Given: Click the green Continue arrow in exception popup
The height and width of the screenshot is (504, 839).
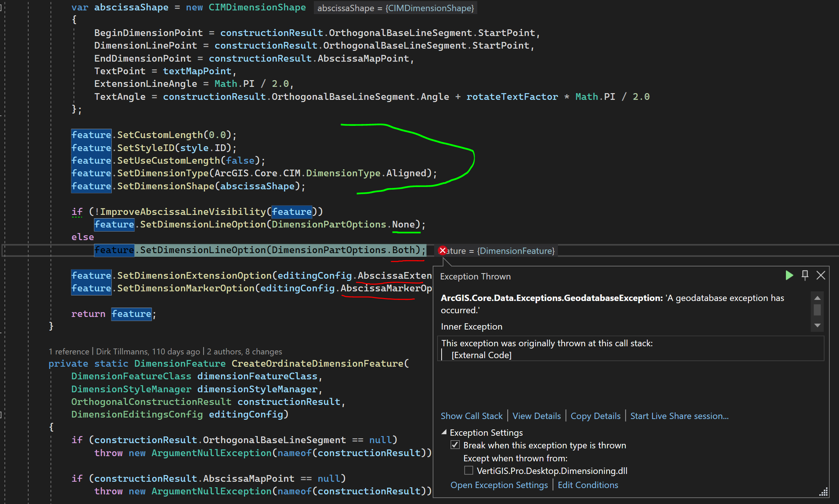Looking at the screenshot, I should [790, 275].
